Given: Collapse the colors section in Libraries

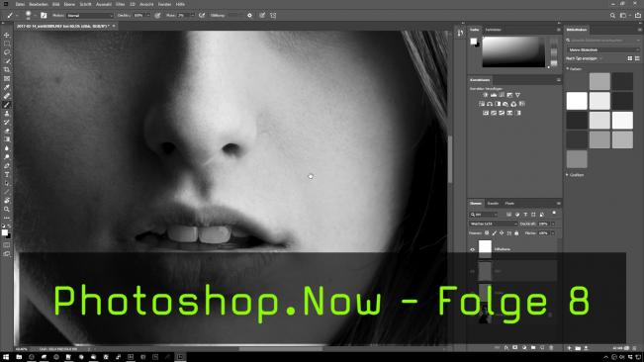Looking at the screenshot, I should point(568,69).
